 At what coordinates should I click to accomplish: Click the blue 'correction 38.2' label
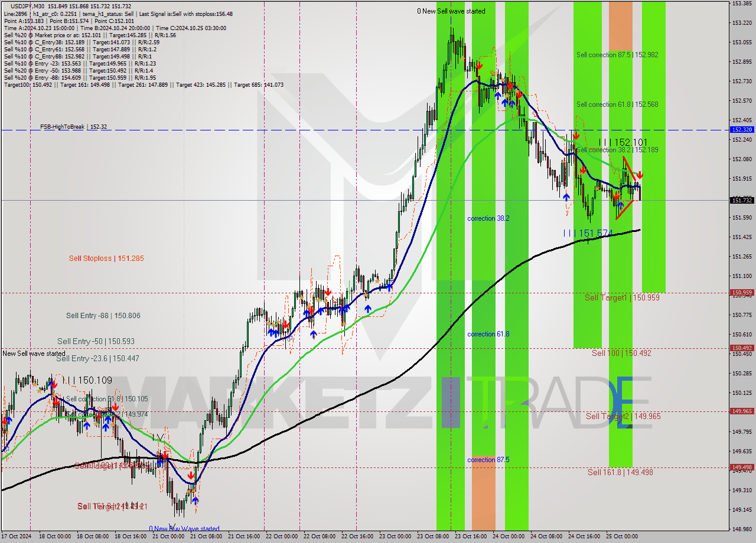tap(488, 218)
